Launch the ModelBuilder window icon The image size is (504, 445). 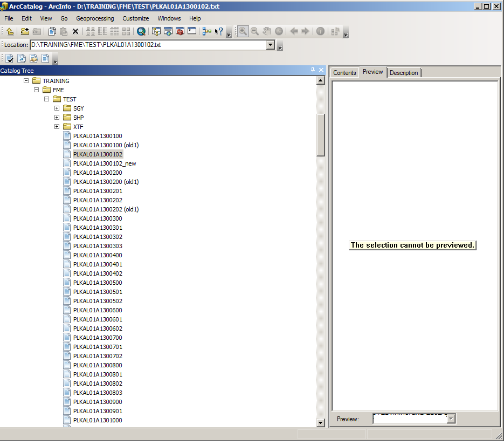(207, 31)
